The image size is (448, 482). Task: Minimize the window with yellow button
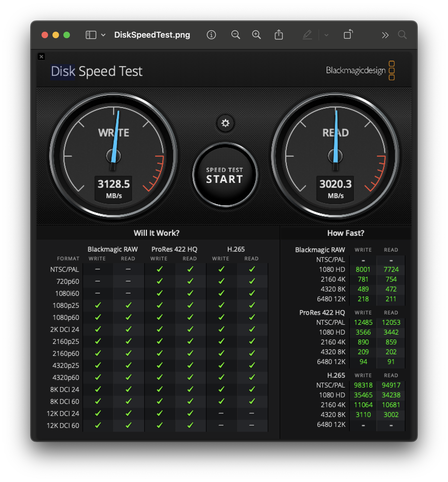56,35
